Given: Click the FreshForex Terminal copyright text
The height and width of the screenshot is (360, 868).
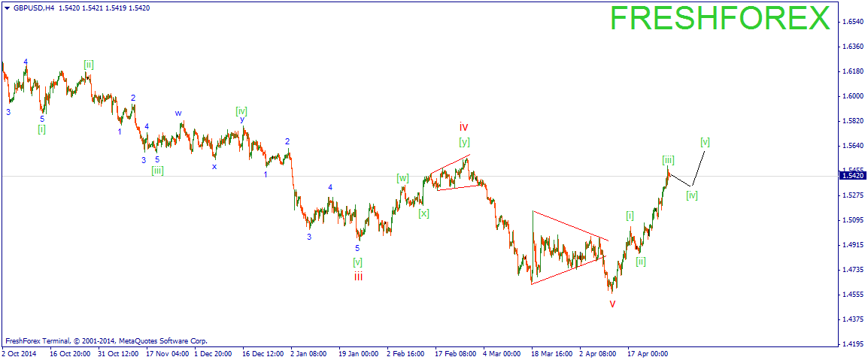Looking at the screenshot, I should pyautogui.click(x=105, y=340).
